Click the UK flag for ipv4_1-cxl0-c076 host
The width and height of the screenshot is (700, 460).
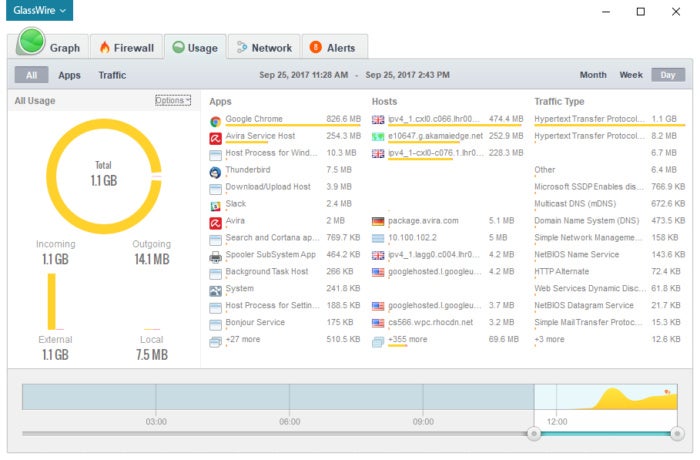pos(378,154)
